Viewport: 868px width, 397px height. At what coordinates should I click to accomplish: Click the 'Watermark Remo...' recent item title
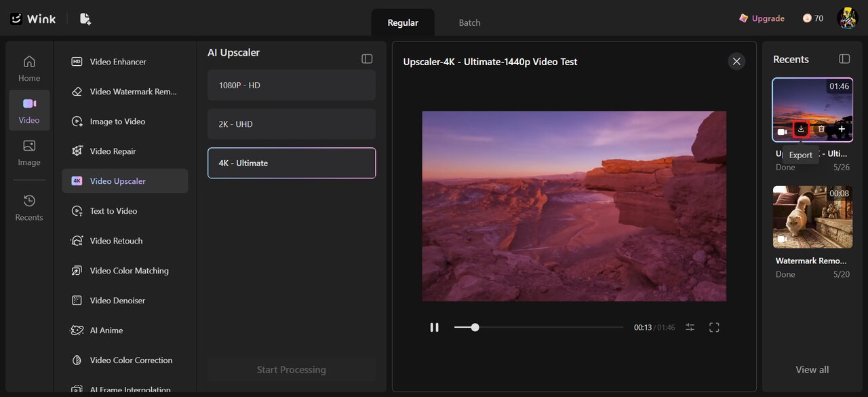[811, 261]
